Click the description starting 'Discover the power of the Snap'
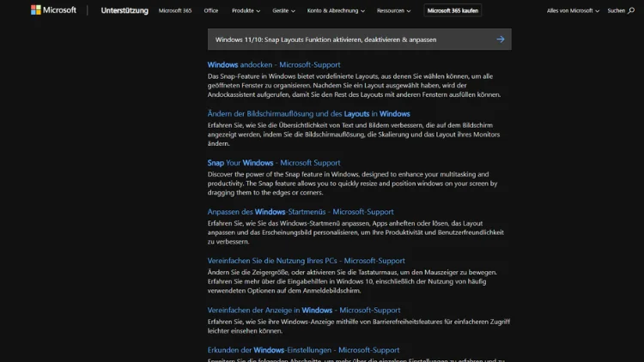This screenshot has width=644, height=362. (352, 184)
